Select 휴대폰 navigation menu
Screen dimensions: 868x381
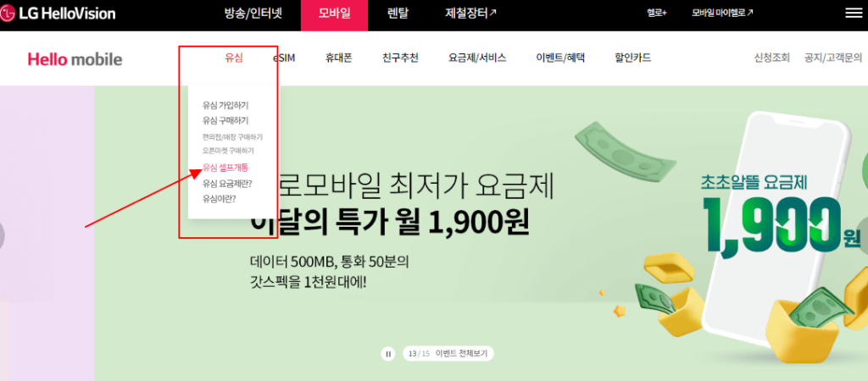tap(339, 58)
